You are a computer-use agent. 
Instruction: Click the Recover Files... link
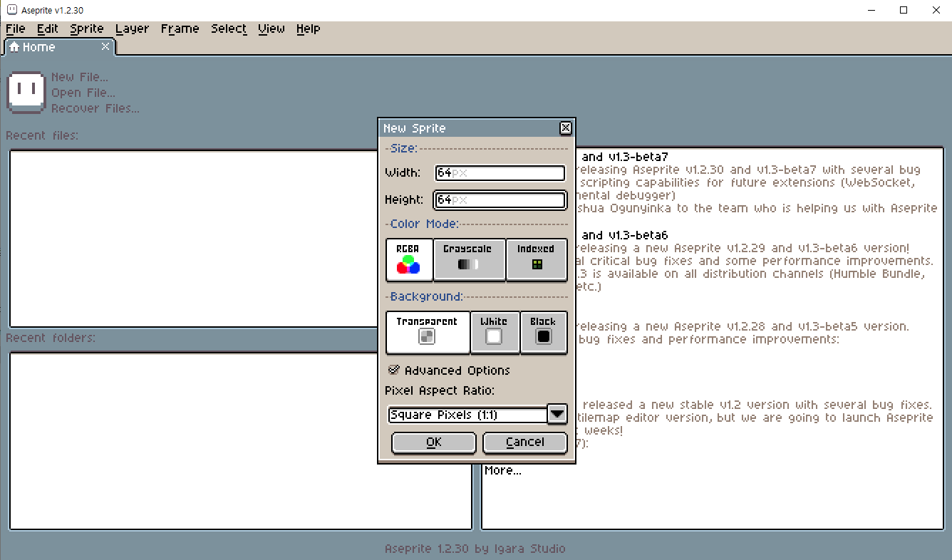(x=95, y=108)
